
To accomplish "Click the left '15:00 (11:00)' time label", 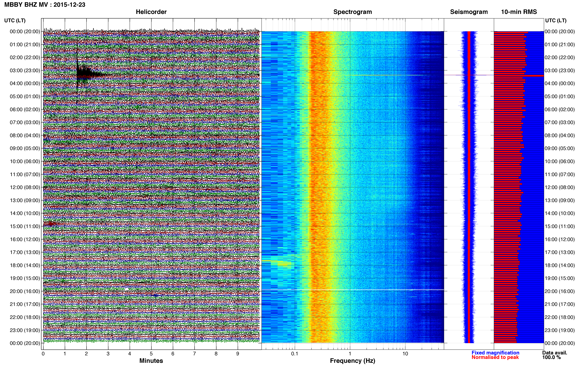I will pyautogui.click(x=25, y=226).
